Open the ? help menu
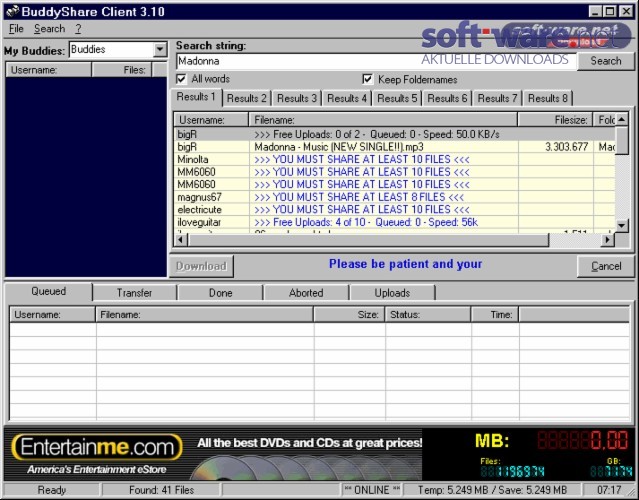Viewport: 639px width, 500px height. (x=78, y=29)
